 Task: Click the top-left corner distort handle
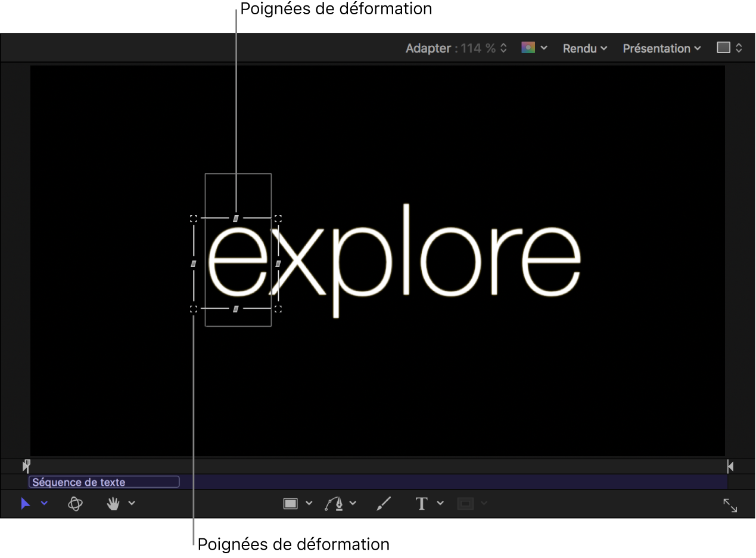(194, 219)
